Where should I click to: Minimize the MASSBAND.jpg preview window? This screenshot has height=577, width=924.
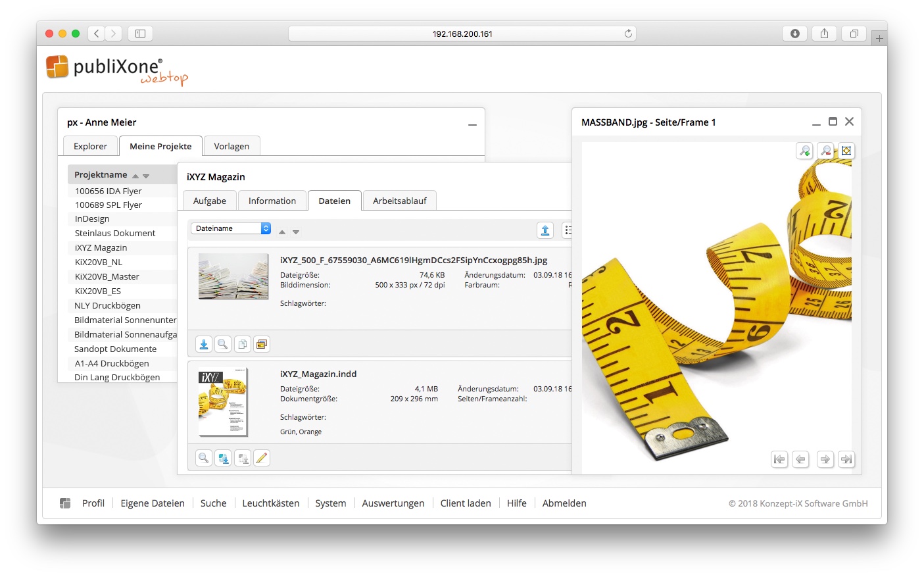point(816,124)
